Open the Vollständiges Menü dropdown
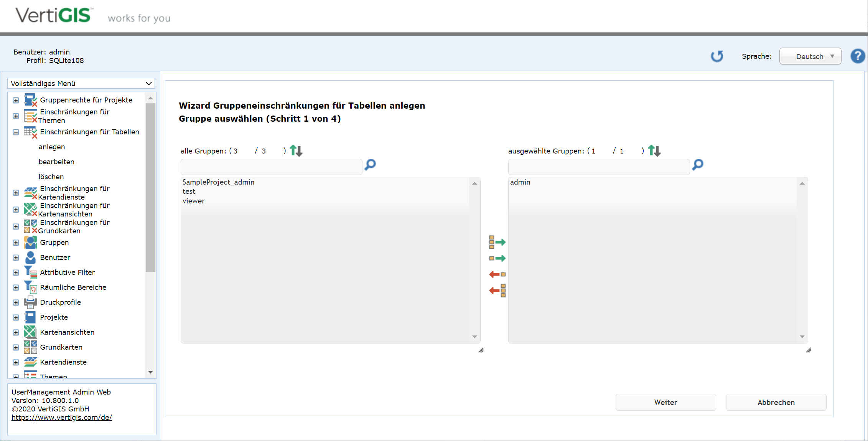Viewport: 868px width, 441px height. pos(81,83)
